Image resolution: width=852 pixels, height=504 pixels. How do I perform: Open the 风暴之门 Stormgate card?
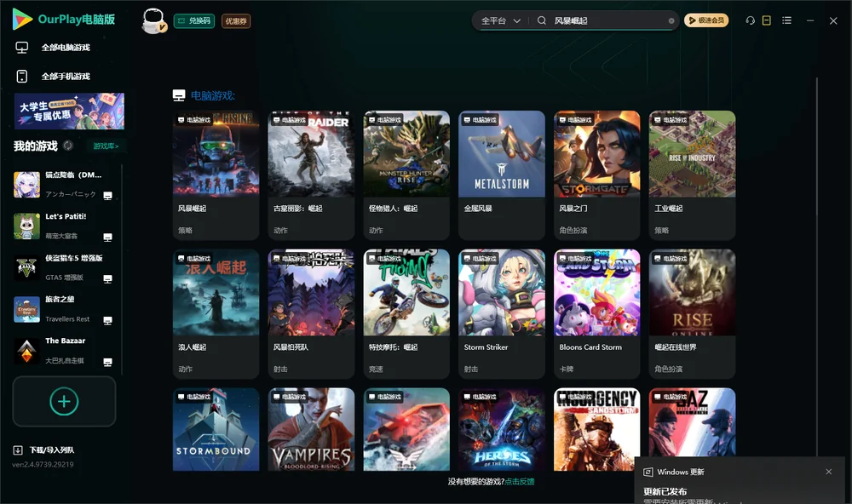(596, 175)
